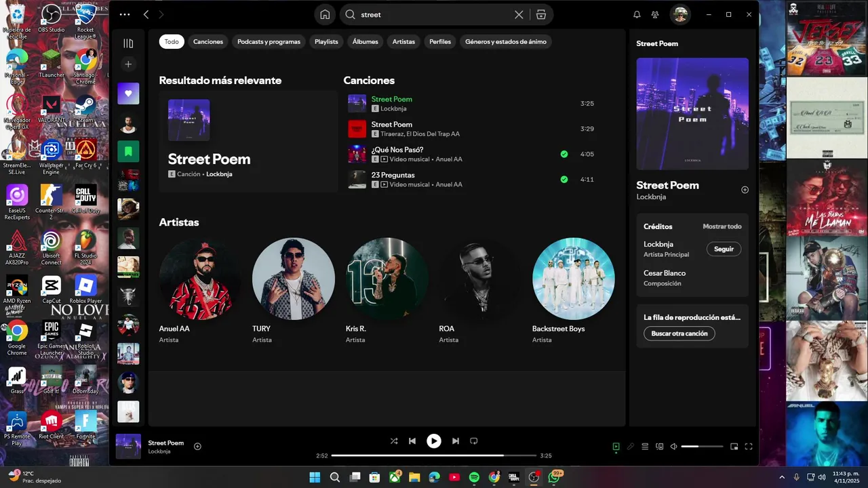Follow Lockbnja with Seguir button
The height and width of the screenshot is (488, 868).
pyautogui.click(x=724, y=249)
